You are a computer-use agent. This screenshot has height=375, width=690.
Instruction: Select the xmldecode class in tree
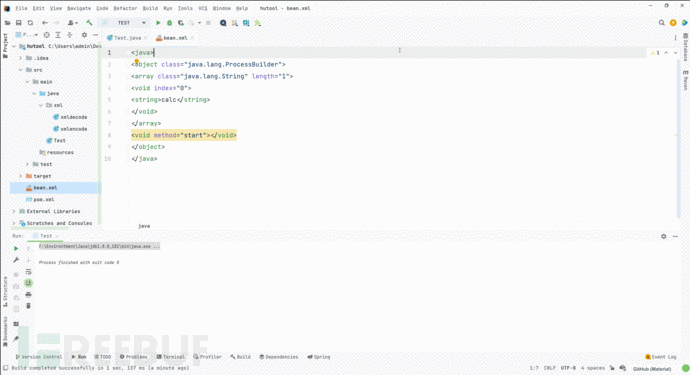(70, 117)
